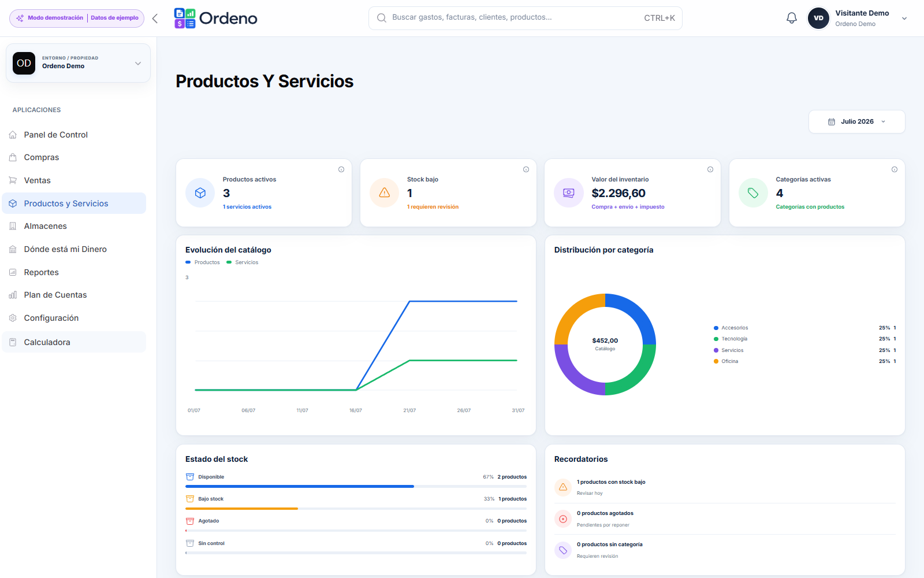Open info icon on Valor del inventario card

(710, 169)
